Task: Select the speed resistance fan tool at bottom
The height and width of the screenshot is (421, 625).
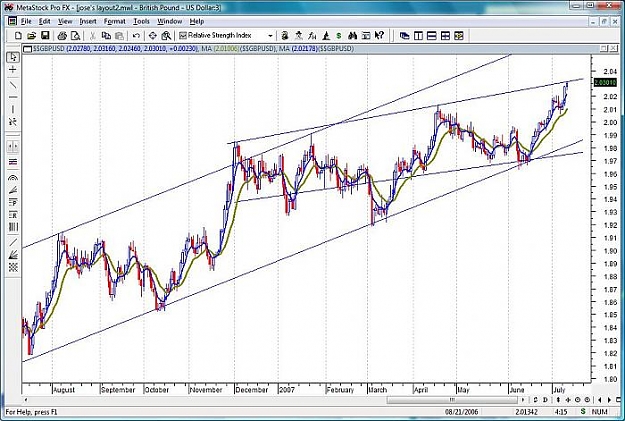Action: pos(13,255)
